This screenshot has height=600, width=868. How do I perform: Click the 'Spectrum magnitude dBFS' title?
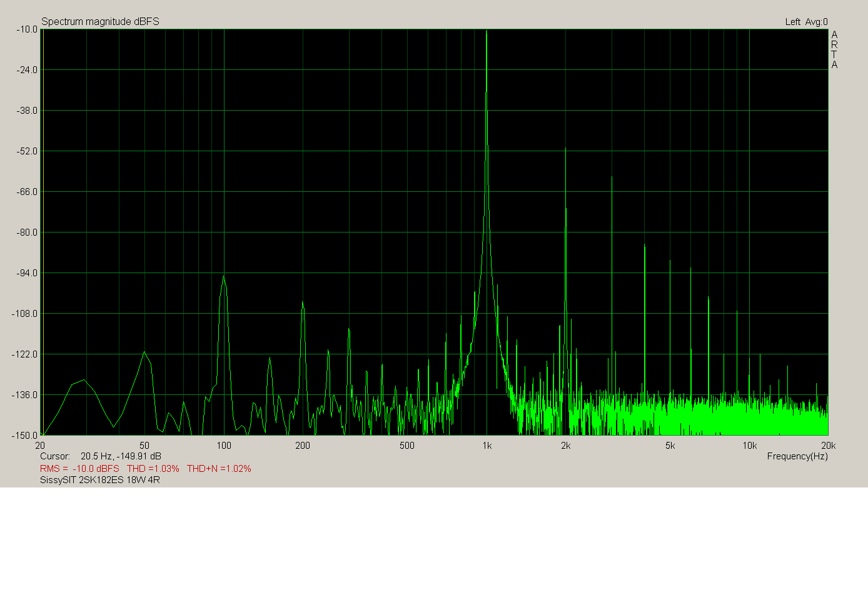tap(100, 21)
